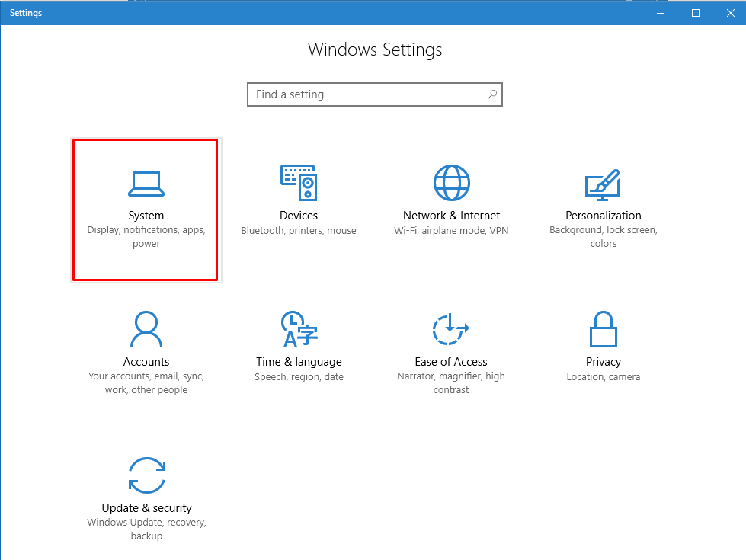Click the Devices label
The image size is (746, 560).
pos(299,216)
